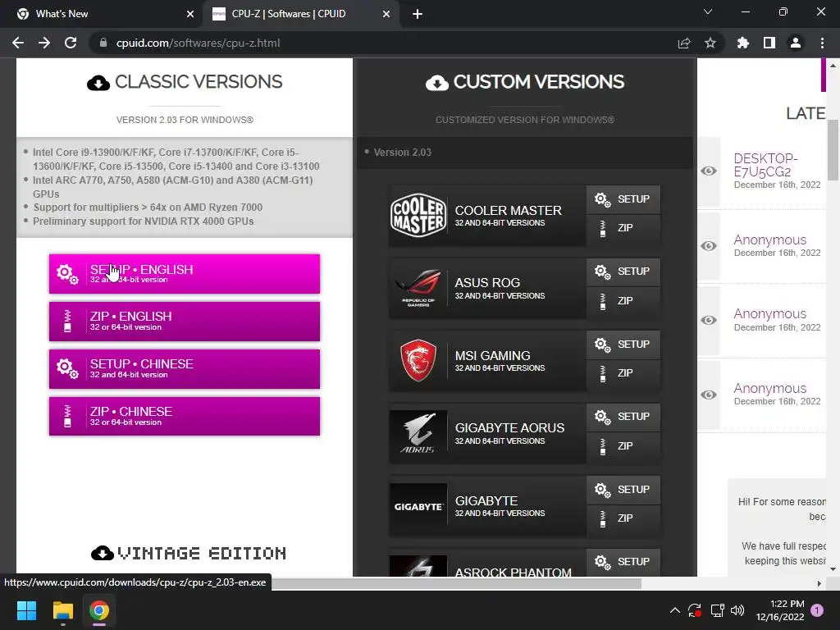Open the volume control in tray
The width and height of the screenshot is (840, 630).
(x=737, y=610)
